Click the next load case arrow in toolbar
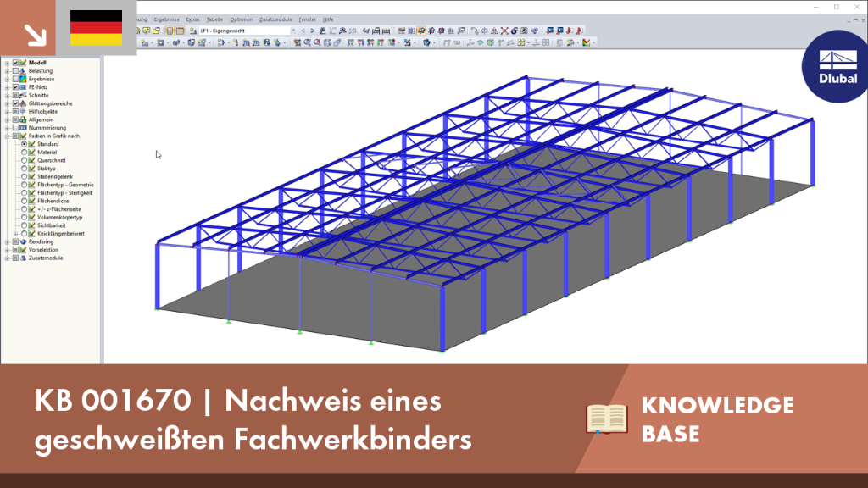 coord(312,31)
